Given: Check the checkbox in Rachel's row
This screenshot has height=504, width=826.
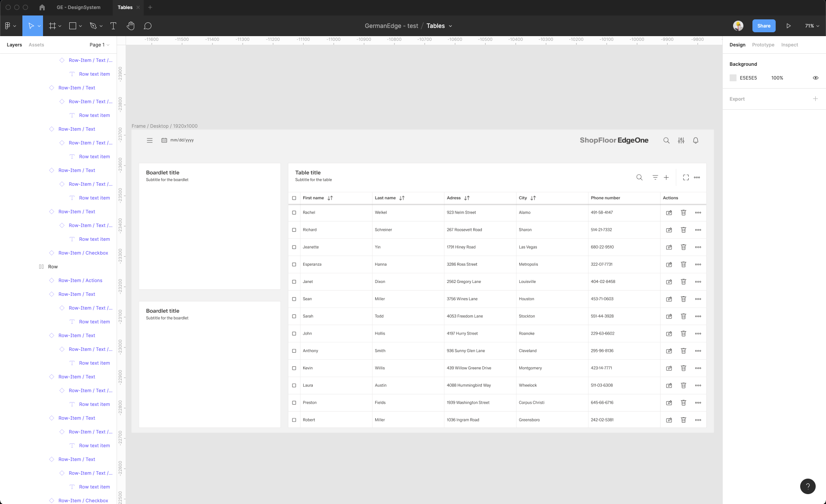Looking at the screenshot, I should pos(294,212).
